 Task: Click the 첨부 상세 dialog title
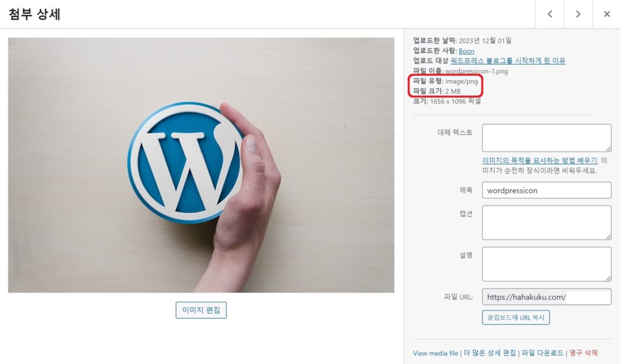(x=35, y=15)
